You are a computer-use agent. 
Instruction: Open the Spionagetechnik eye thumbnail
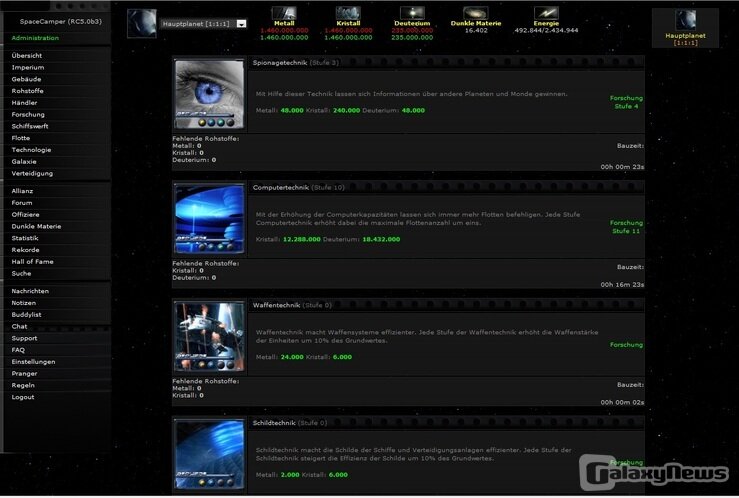209,94
